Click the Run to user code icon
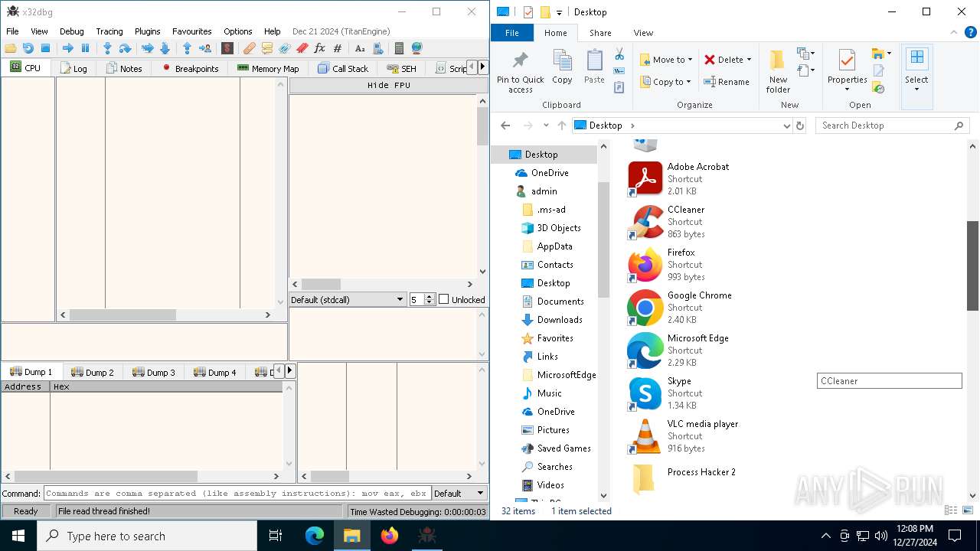This screenshot has height=551, width=980. [204, 48]
